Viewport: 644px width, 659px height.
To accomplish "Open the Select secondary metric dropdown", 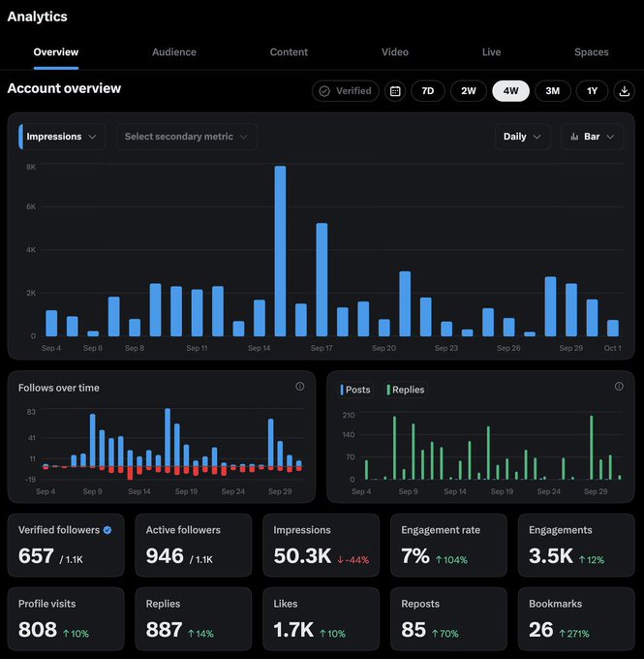I will click(187, 137).
